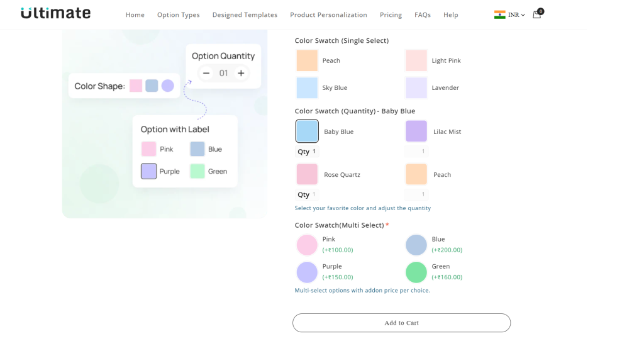Click the Add to Cart button
Viewport: 644px width, 341px height.
point(401,323)
